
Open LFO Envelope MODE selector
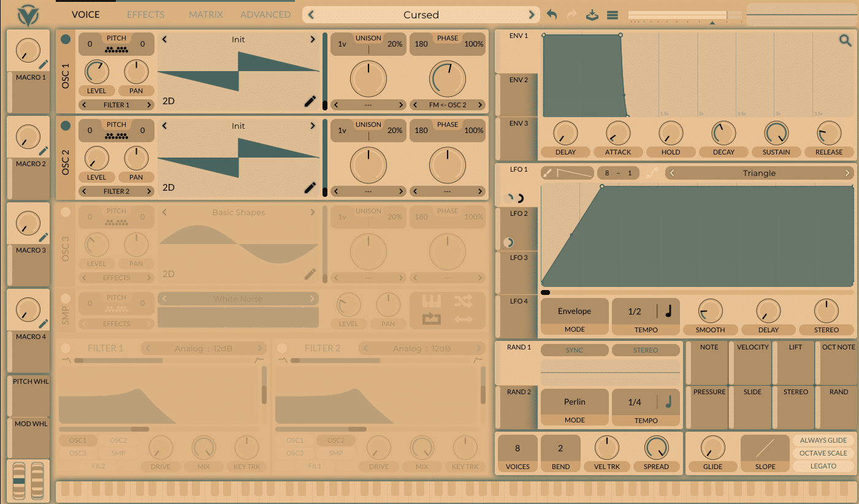pos(575,316)
